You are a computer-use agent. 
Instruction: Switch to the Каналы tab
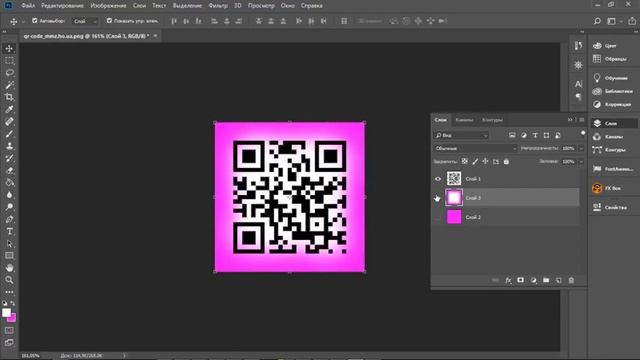click(x=464, y=120)
